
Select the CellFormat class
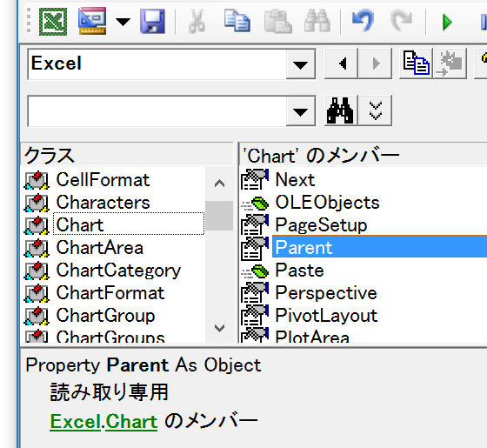[103, 180]
